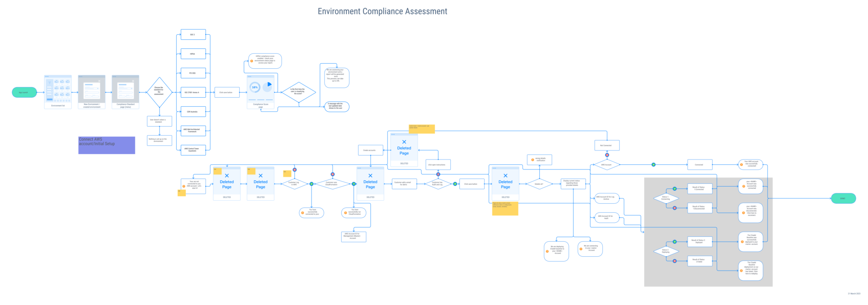Click the Details ok? decision diamond
This screenshot has width=868, height=305.
pos(539,184)
